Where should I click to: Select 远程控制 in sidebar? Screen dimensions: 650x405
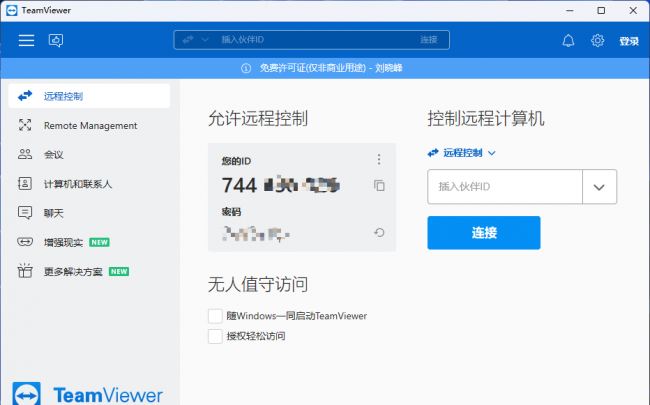89,96
